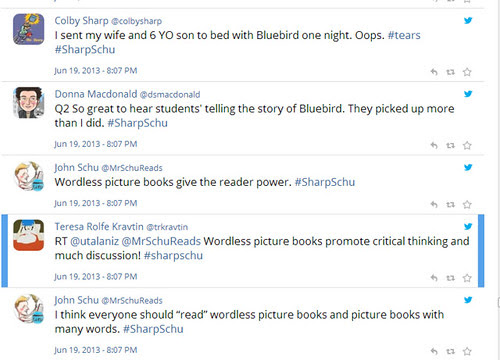Click Twitter bird icon on Colby's tweet

[x=468, y=20]
